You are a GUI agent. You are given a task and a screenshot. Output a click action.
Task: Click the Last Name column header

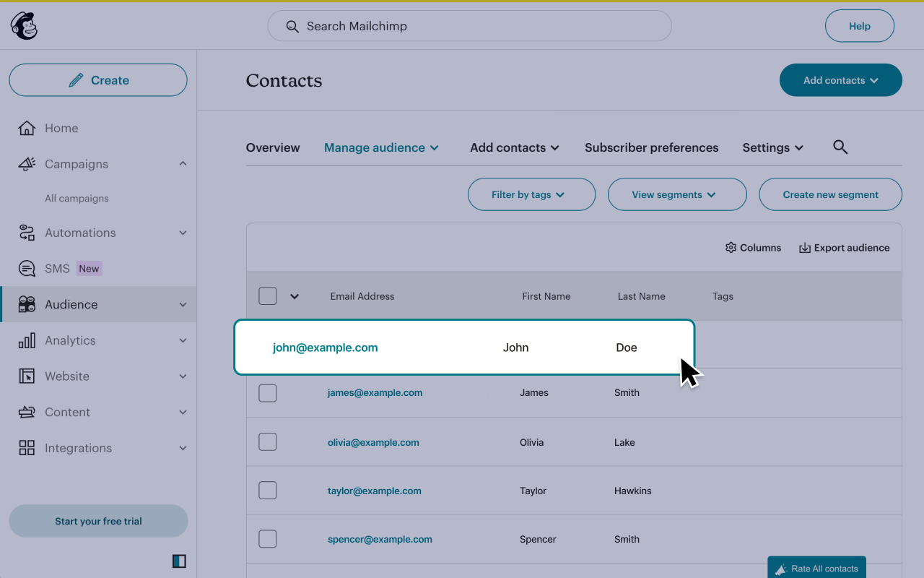click(x=642, y=296)
